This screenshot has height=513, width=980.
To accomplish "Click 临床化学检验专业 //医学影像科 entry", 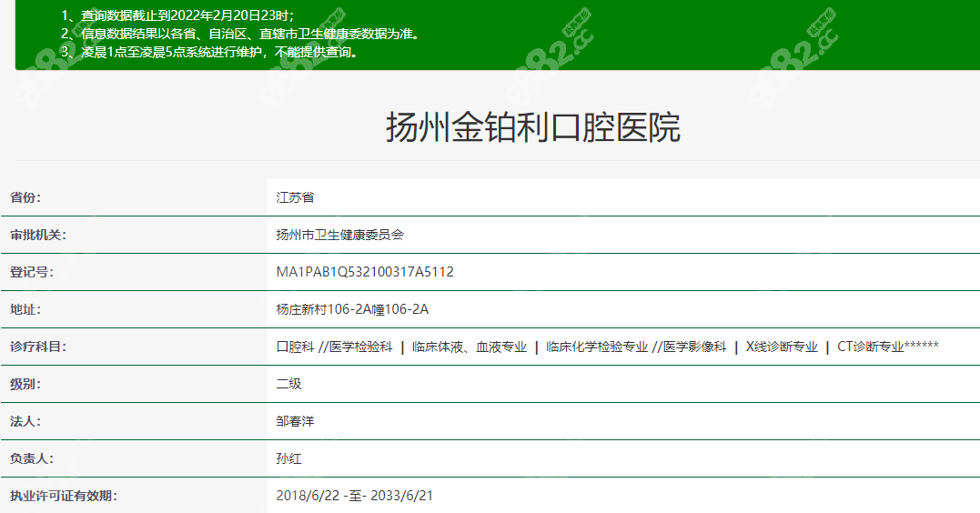I will [636, 347].
